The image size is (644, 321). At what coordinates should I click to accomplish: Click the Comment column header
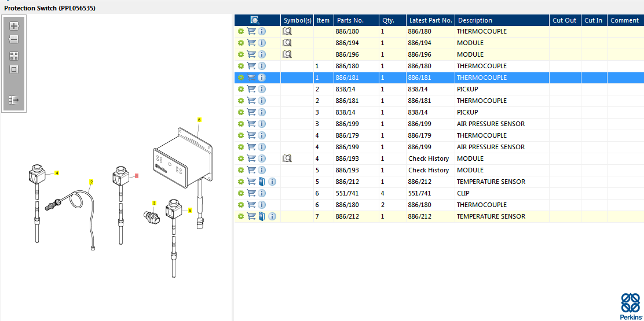pos(624,20)
